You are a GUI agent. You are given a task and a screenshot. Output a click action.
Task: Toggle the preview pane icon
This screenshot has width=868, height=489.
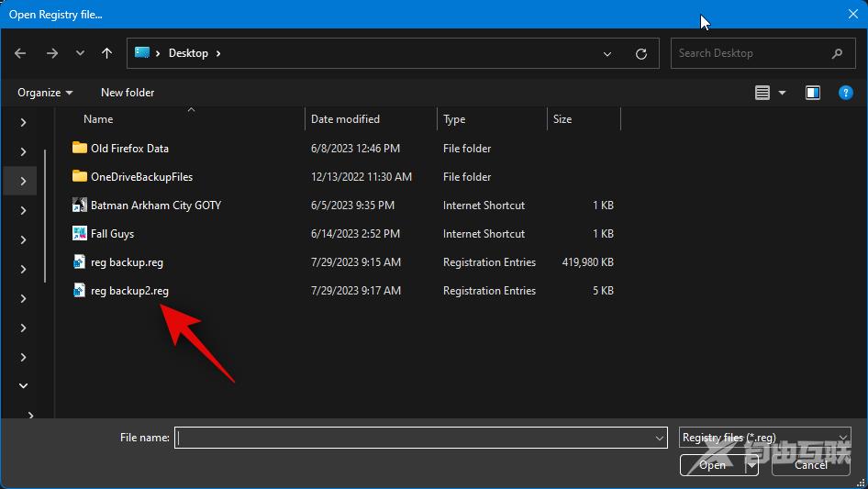click(x=812, y=93)
